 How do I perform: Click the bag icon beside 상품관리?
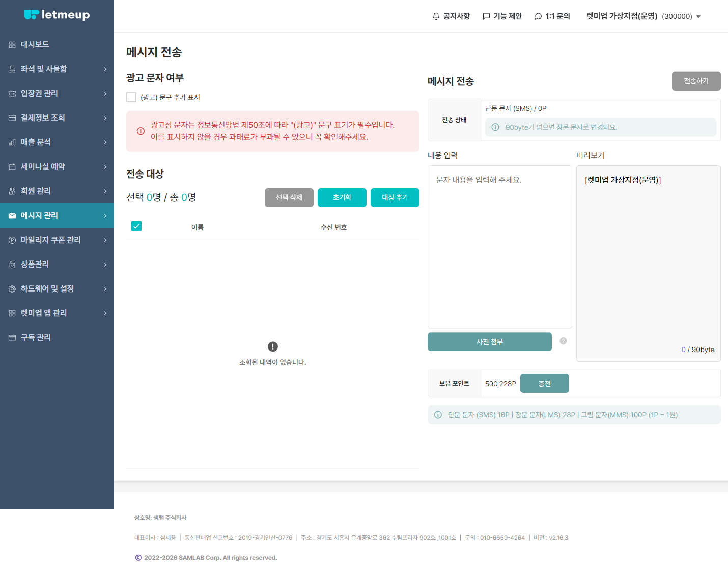[12, 265]
